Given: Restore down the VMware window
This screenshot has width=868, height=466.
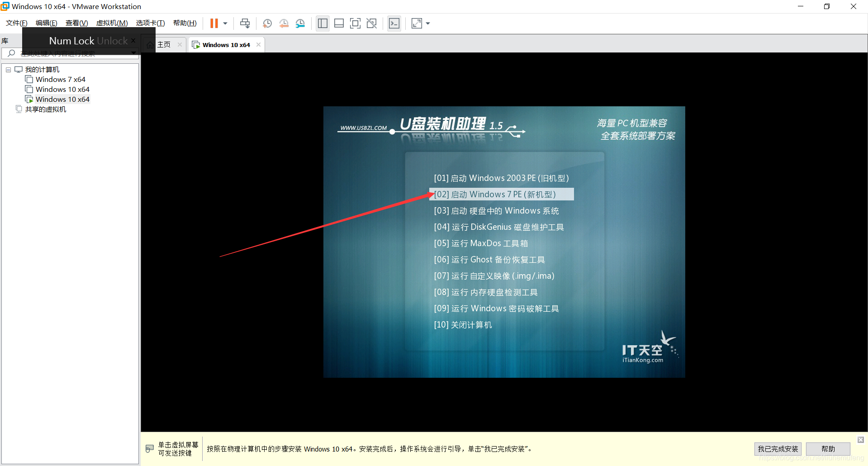Looking at the screenshot, I should [x=826, y=6].
